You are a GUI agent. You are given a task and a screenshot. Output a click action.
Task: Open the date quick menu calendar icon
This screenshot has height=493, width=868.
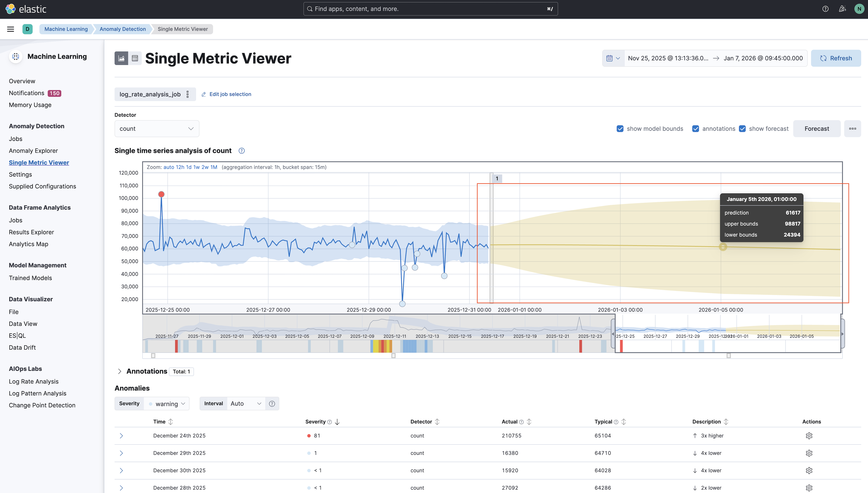pos(613,58)
